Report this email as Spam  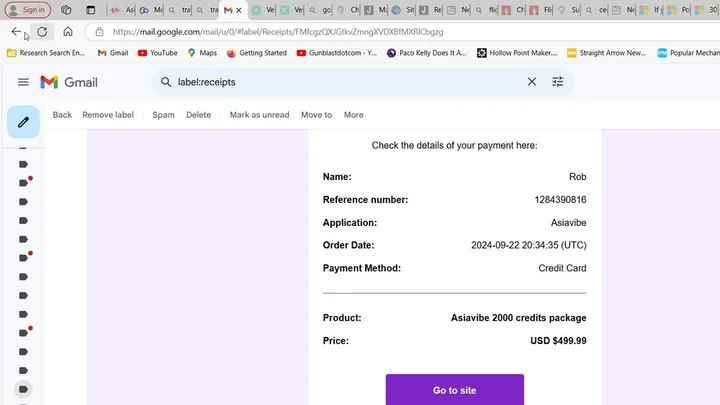(x=163, y=115)
